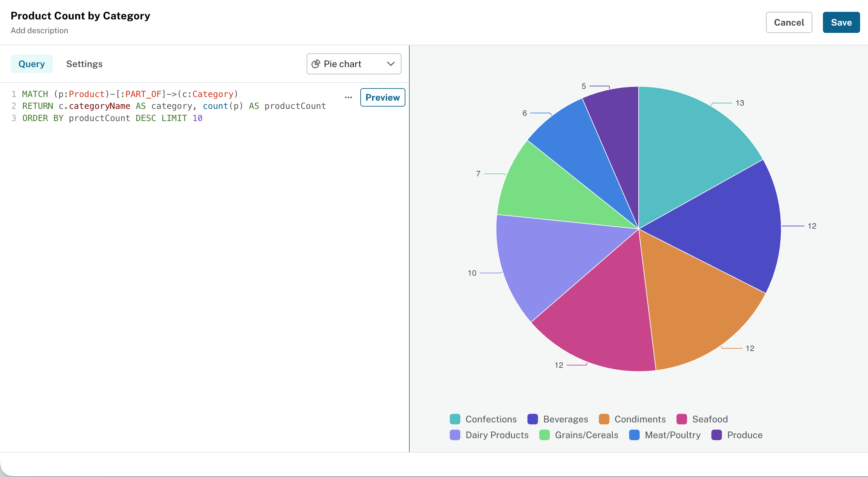Toggle the Dairy Products legend label

[497, 435]
